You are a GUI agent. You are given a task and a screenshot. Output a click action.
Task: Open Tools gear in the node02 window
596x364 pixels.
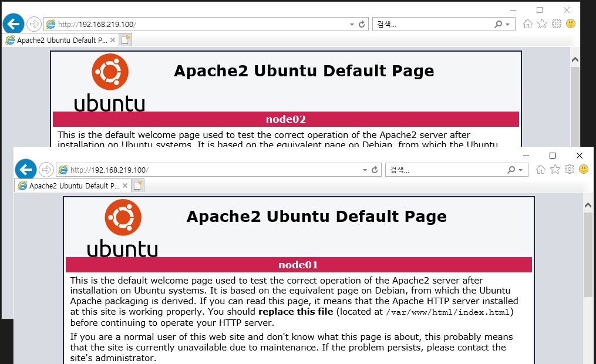tap(557, 23)
